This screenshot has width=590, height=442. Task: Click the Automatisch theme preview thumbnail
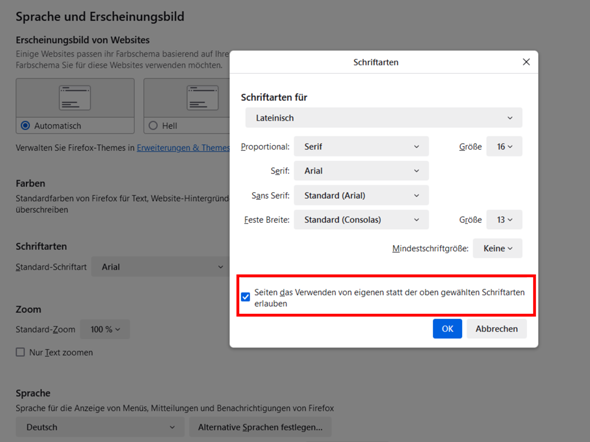point(75,98)
